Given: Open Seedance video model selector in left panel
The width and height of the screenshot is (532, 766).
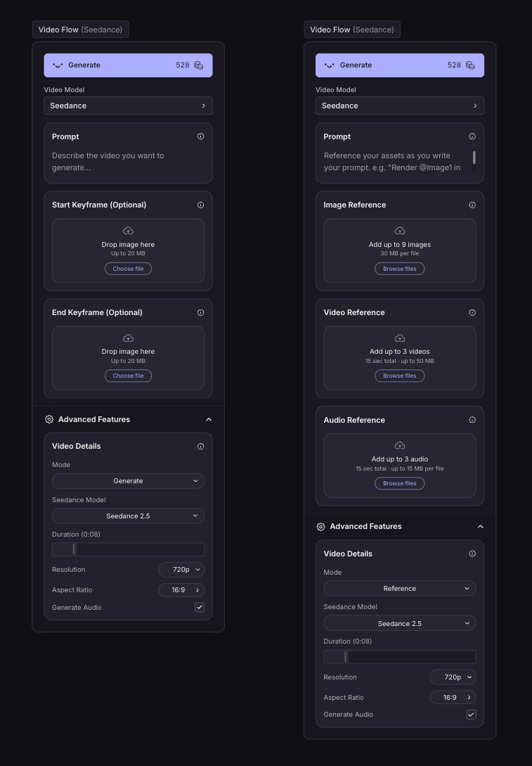Looking at the screenshot, I should pyautogui.click(x=129, y=106).
